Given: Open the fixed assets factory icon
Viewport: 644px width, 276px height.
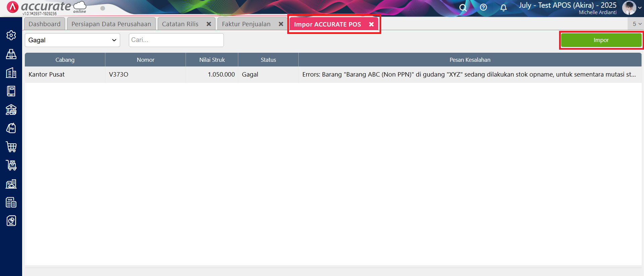Looking at the screenshot, I should coord(11,184).
